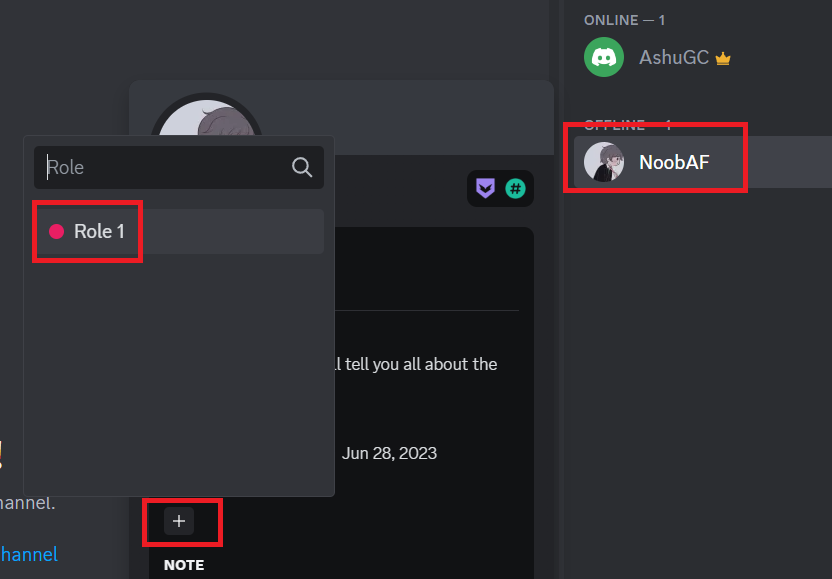This screenshot has height=579, width=832.
Task: Click the profile bio text line
Action: pos(416,364)
